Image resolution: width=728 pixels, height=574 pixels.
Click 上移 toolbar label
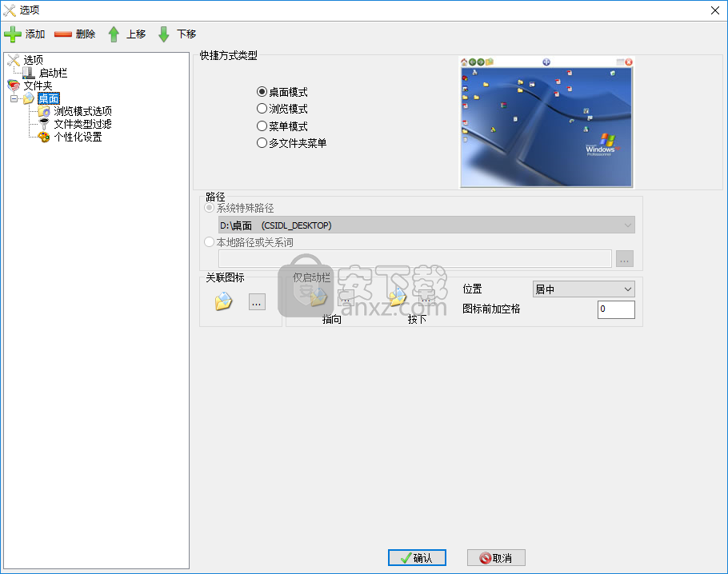click(x=136, y=34)
